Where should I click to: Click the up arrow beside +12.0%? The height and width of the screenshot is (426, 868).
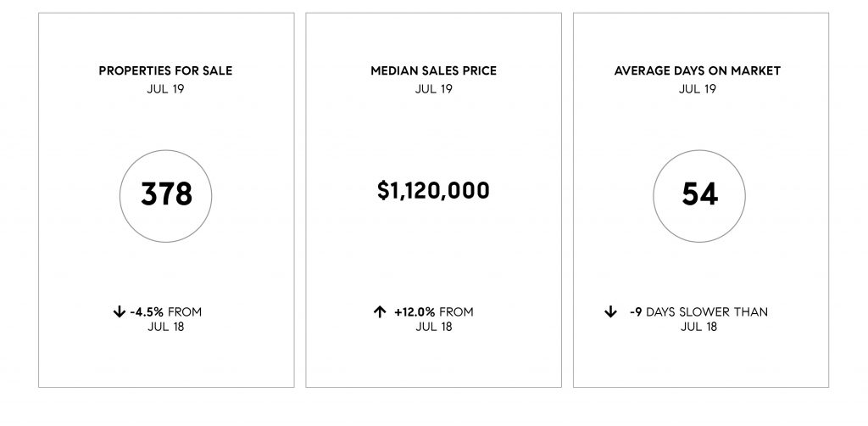click(x=379, y=312)
